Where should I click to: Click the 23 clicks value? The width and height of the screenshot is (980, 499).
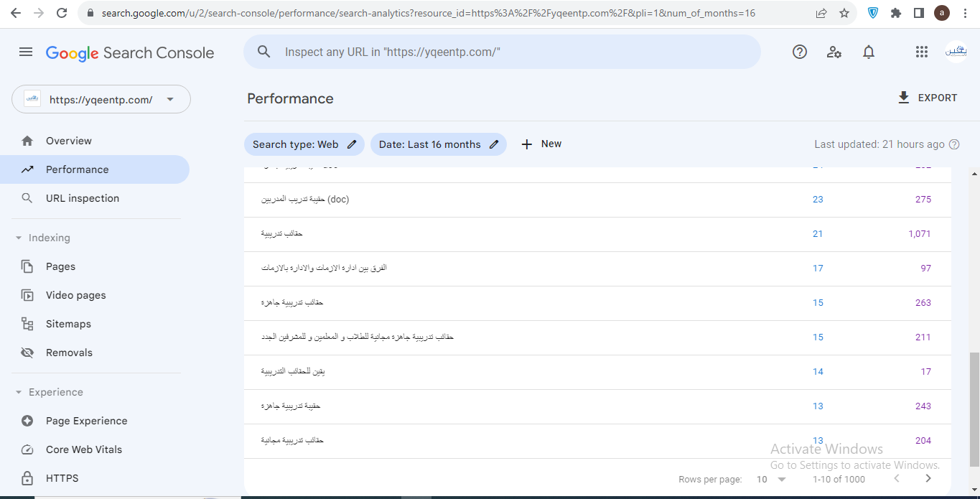pyautogui.click(x=818, y=200)
